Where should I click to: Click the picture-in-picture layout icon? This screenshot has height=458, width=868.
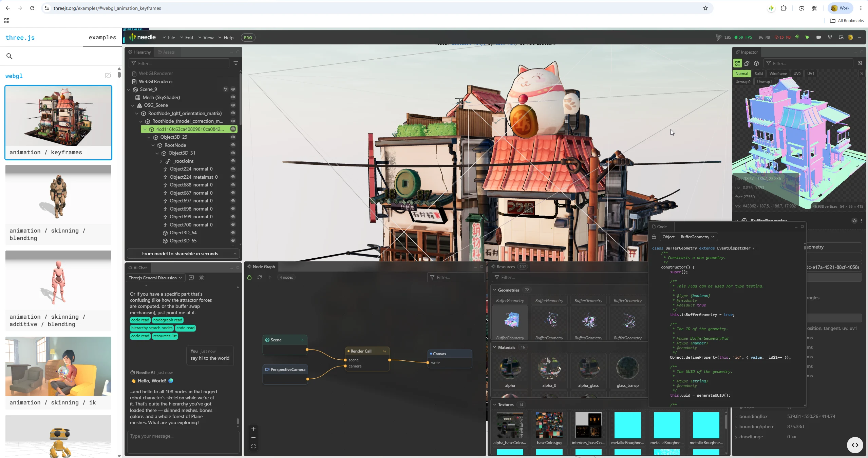tap(841, 37)
